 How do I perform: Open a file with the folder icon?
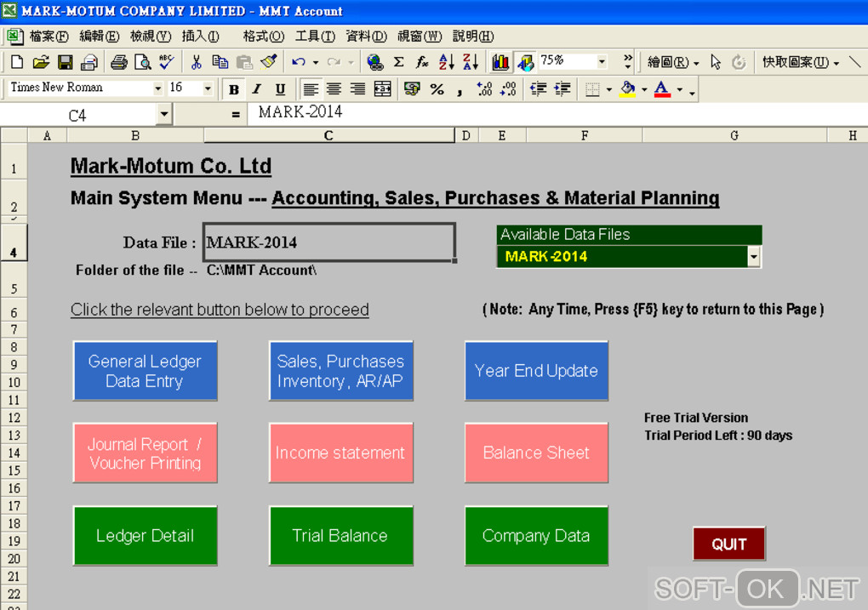click(x=41, y=62)
